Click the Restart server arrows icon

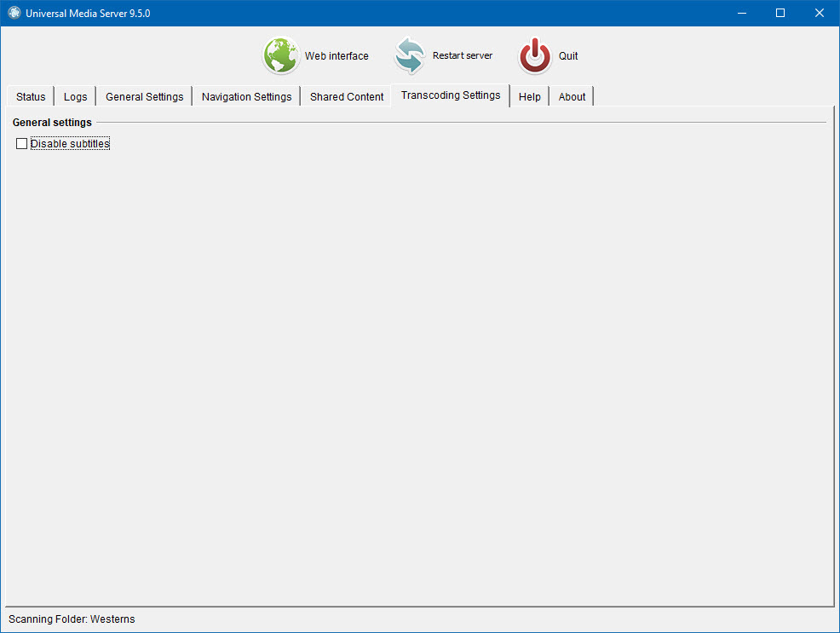pyautogui.click(x=410, y=55)
